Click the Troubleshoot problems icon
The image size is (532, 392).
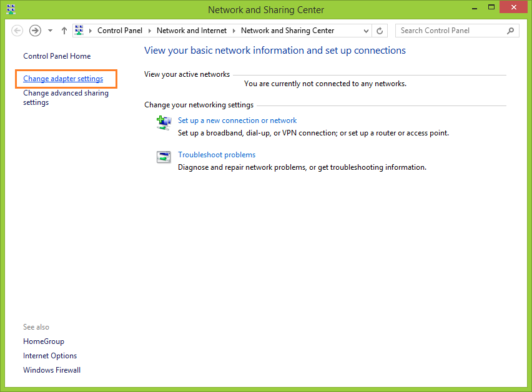tap(164, 157)
